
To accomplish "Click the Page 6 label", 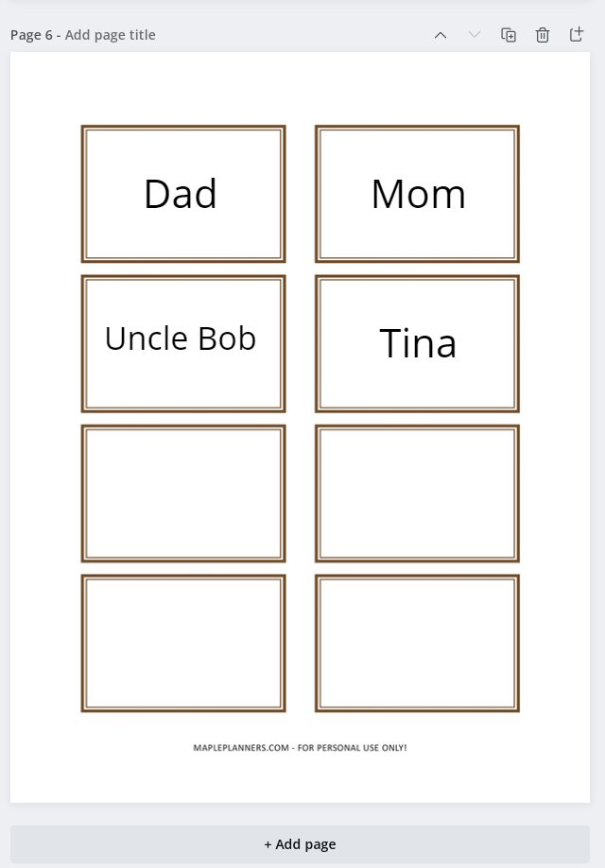I will point(31,35).
